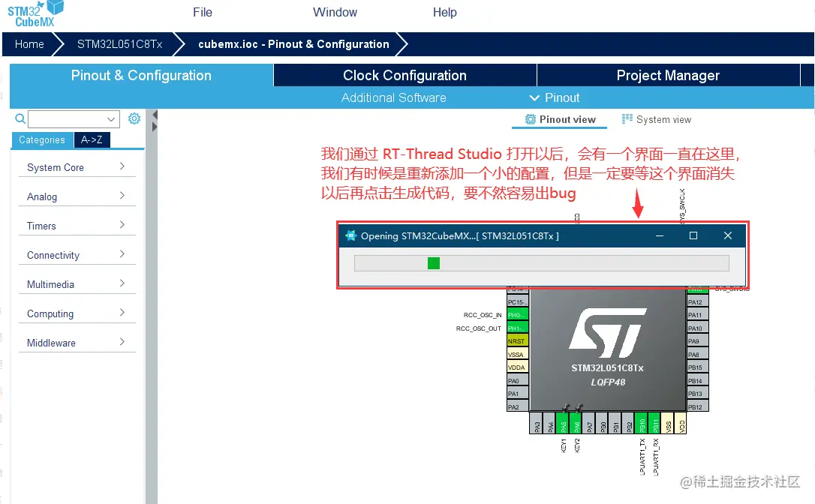Click the ST logo on the chip
Viewport: 815px width, 504px height.
[608, 332]
